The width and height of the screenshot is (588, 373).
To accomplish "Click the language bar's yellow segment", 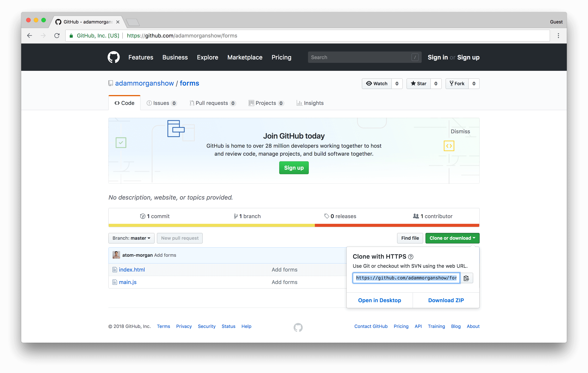I will (x=211, y=225).
